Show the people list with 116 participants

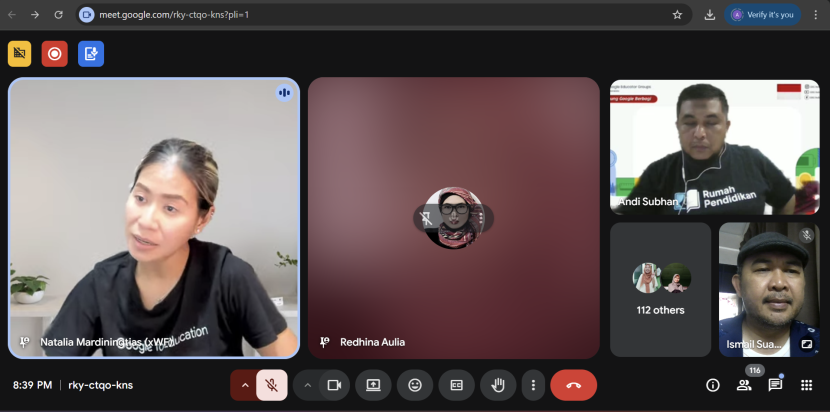coord(744,385)
